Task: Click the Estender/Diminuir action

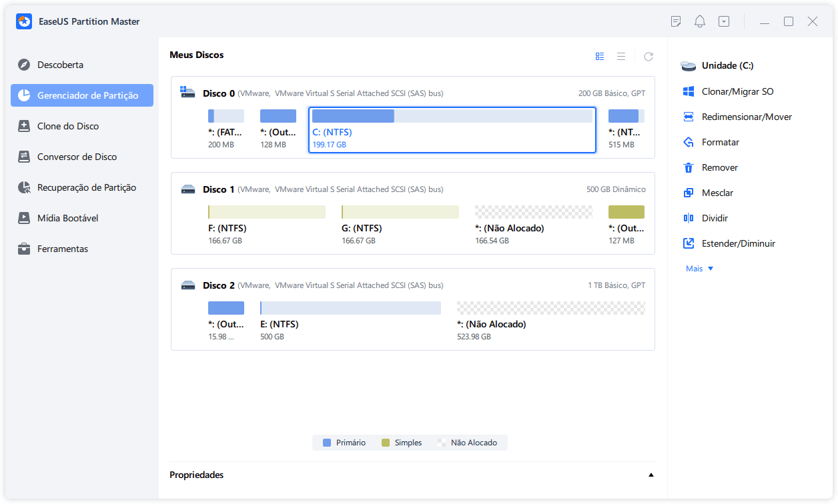Action: [x=738, y=243]
